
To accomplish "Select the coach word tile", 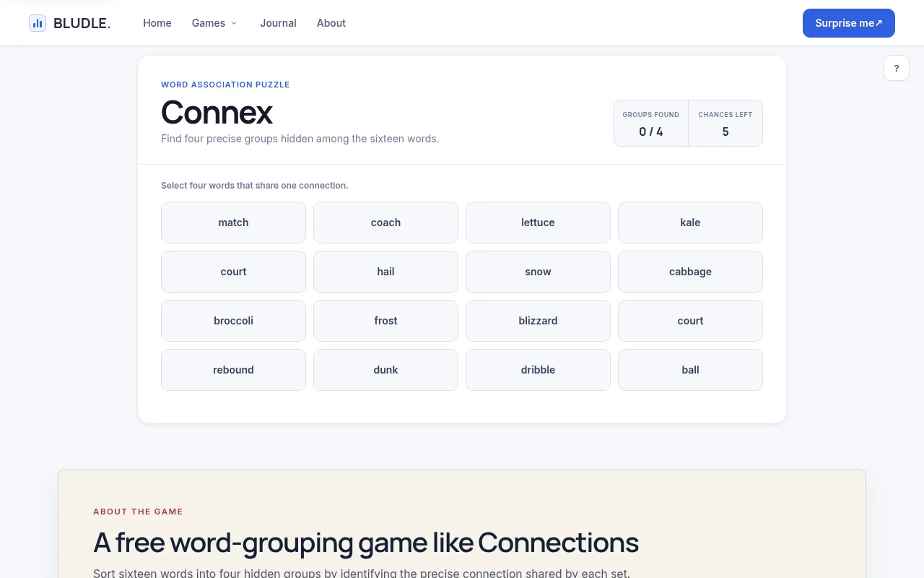I will [385, 223].
